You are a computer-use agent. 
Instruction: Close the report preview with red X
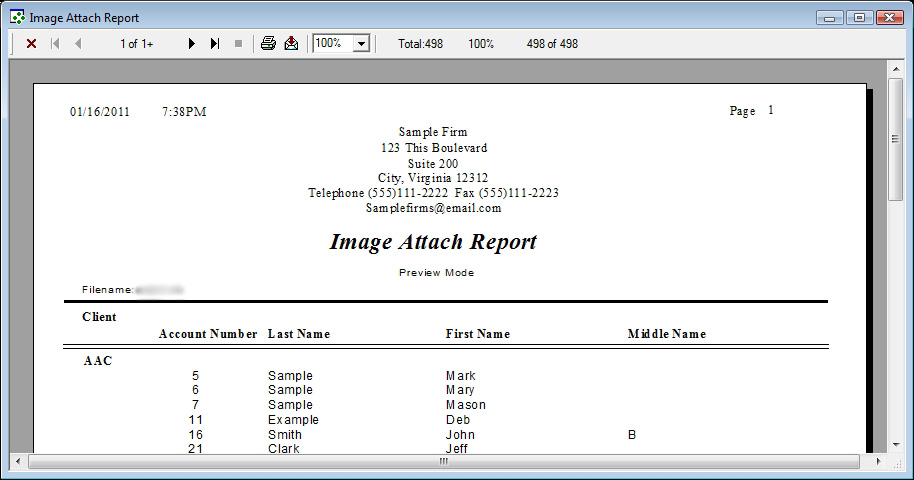click(x=31, y=44)
